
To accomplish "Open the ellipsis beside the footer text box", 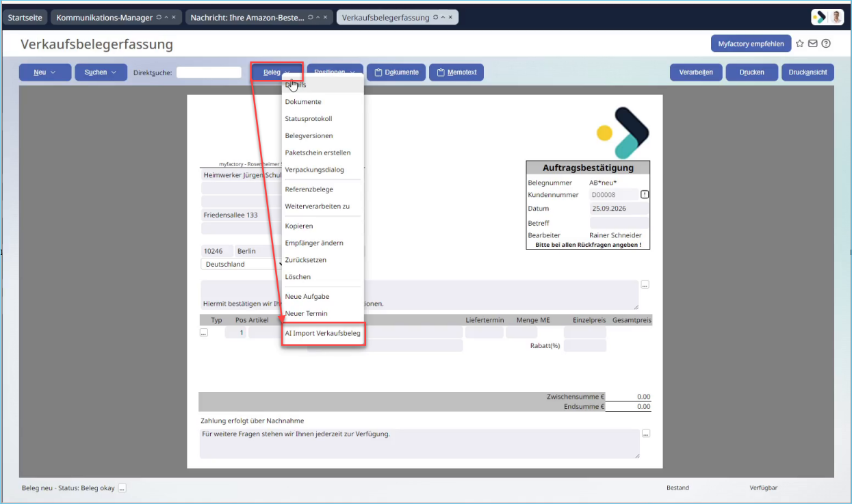I will point(646,434).
